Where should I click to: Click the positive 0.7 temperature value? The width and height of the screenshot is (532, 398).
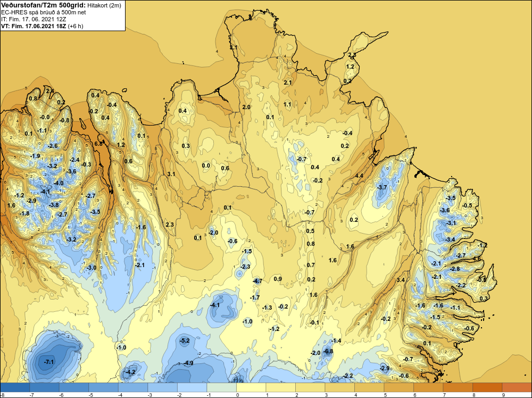[311, 265]
